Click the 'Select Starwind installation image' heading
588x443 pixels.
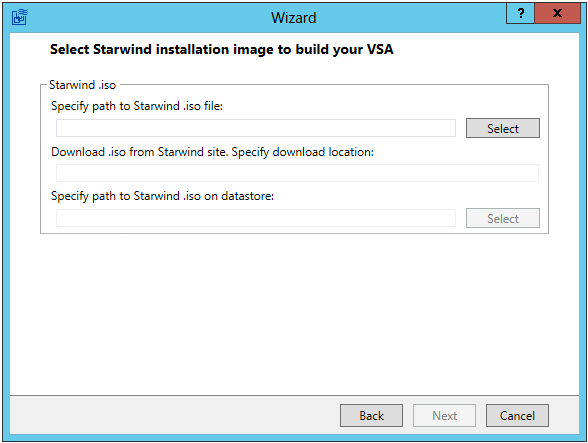(x=222, y=50)
